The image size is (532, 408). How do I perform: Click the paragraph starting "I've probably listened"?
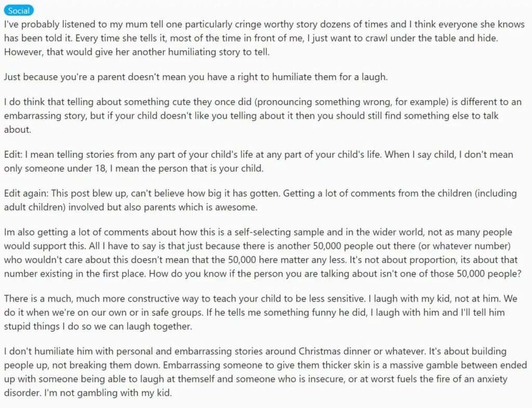pos(260,38)
